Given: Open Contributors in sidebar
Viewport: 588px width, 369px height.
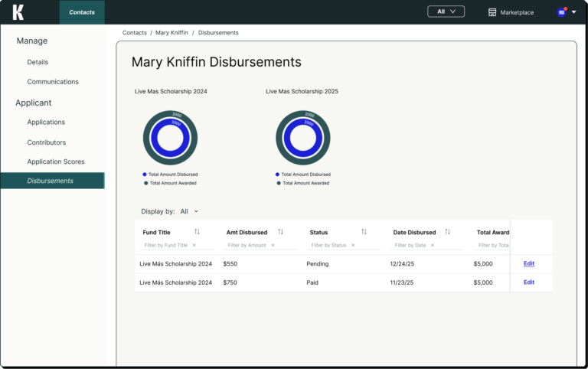Looking at the screenshot, I should point(47,142).
